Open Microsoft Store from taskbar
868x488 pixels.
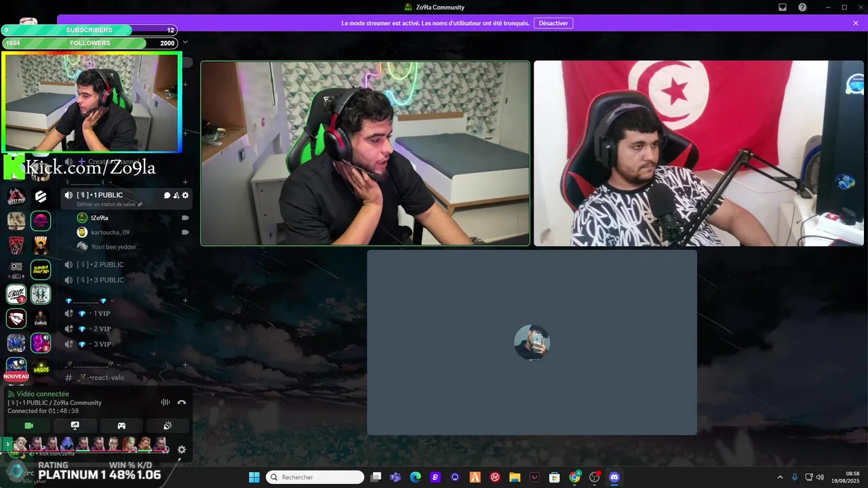click(554, 477)
